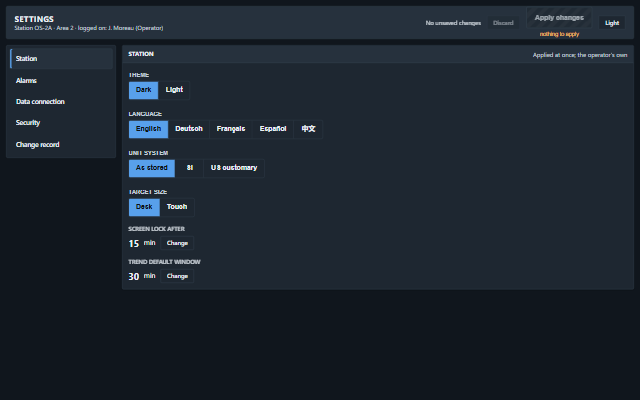Click the UNIT SYSTEM group label
Viewport: 640px width, 400px height.
click(x=148, y=153)
